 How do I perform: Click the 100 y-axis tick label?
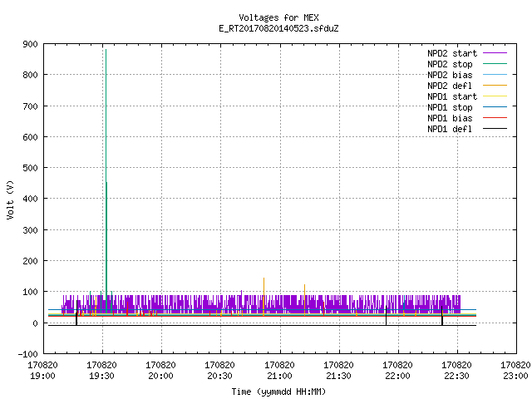(30, 292)
